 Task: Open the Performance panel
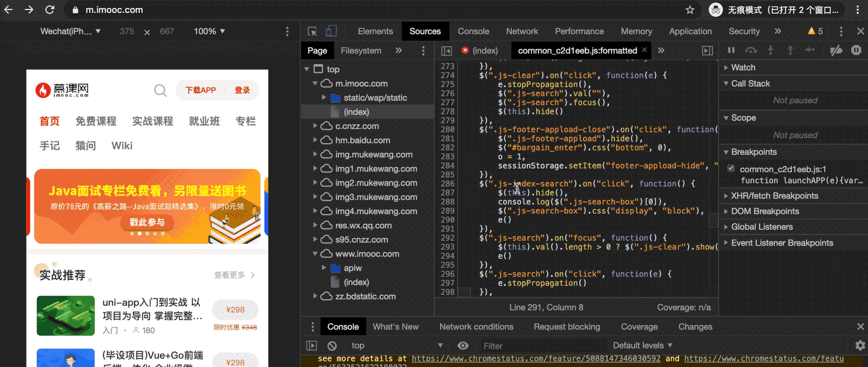click(x=579, y=31)
